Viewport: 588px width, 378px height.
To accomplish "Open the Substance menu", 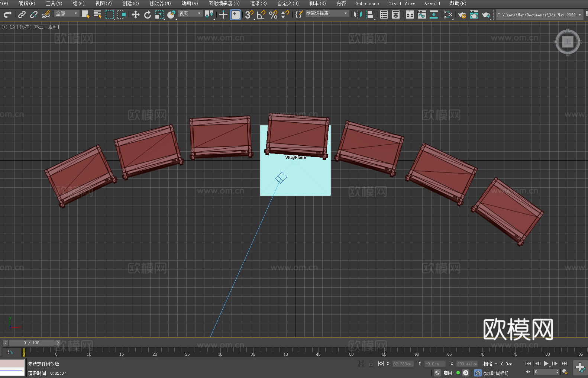I will [x=367, y=3].
